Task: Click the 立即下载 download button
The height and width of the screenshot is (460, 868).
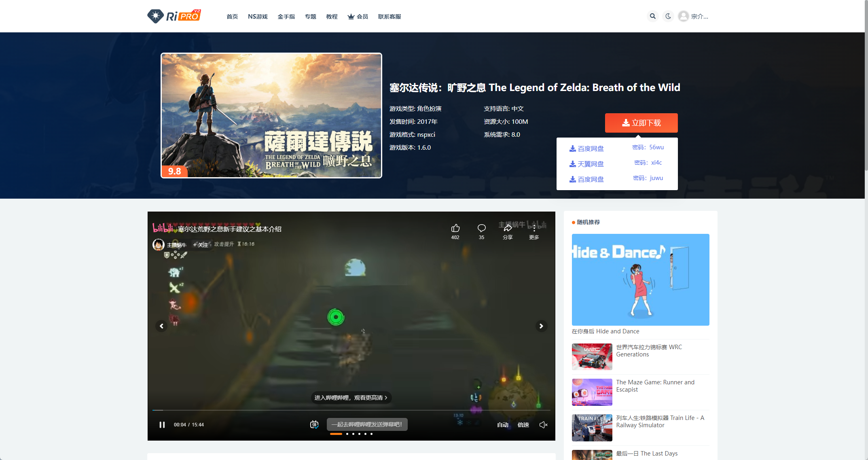Action: coord(641,123)
